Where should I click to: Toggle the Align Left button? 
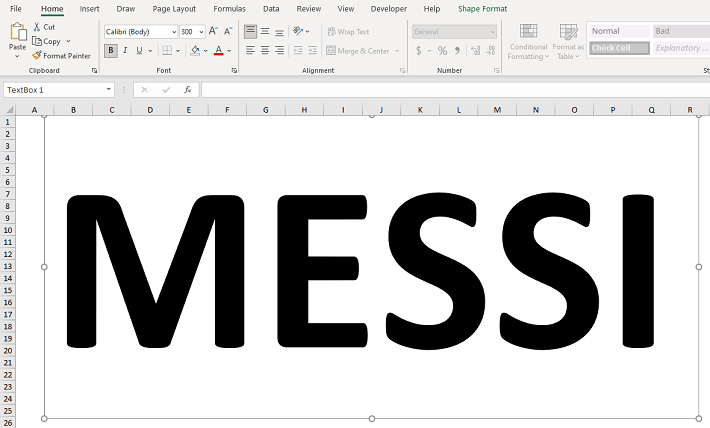pos(250,50)
